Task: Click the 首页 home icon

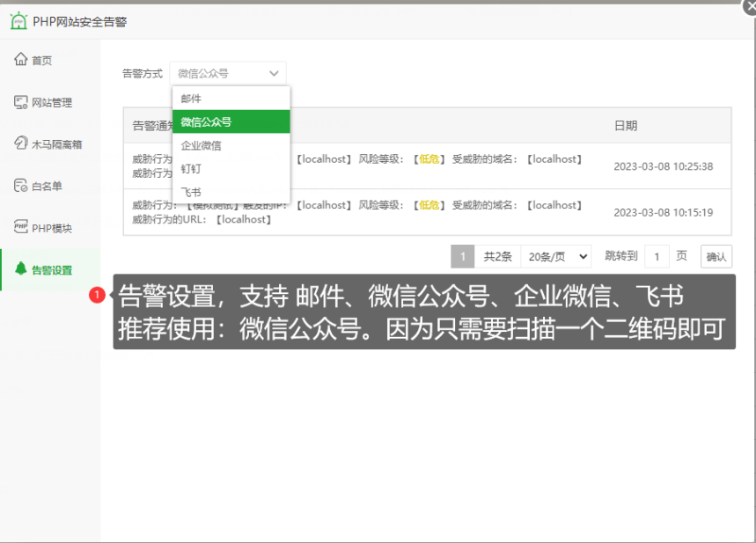Action: pos(21,60)
